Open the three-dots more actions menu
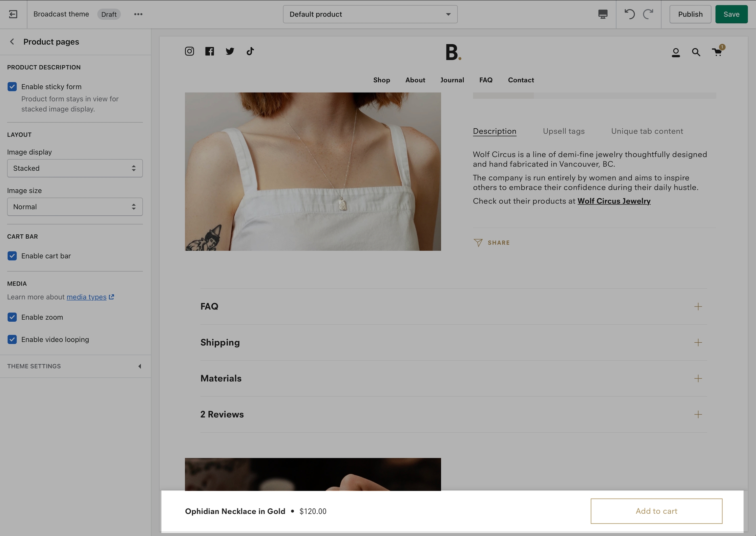Image resolution: width=756 pixels, height=536 pixels. pyautogui.click(x=138, y=14)
